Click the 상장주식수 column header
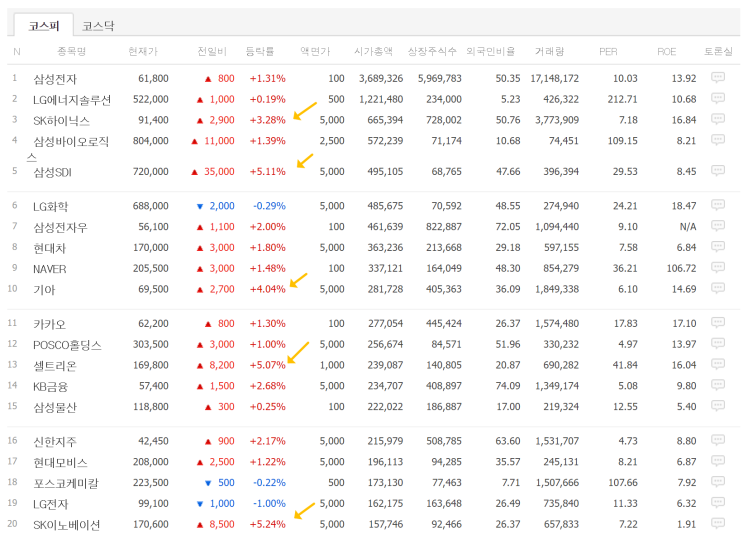 pos(432,51)
